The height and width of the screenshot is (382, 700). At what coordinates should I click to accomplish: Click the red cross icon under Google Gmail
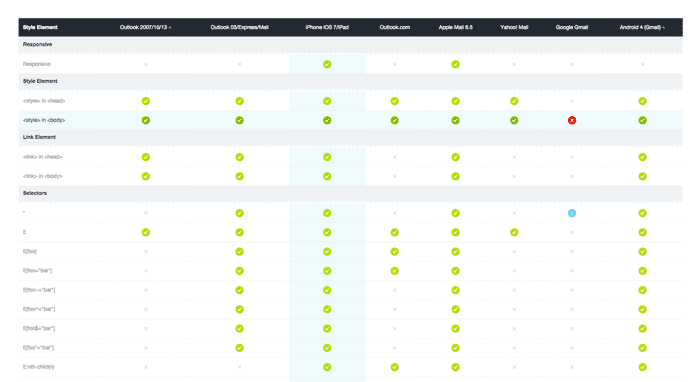tap(572, 120)
